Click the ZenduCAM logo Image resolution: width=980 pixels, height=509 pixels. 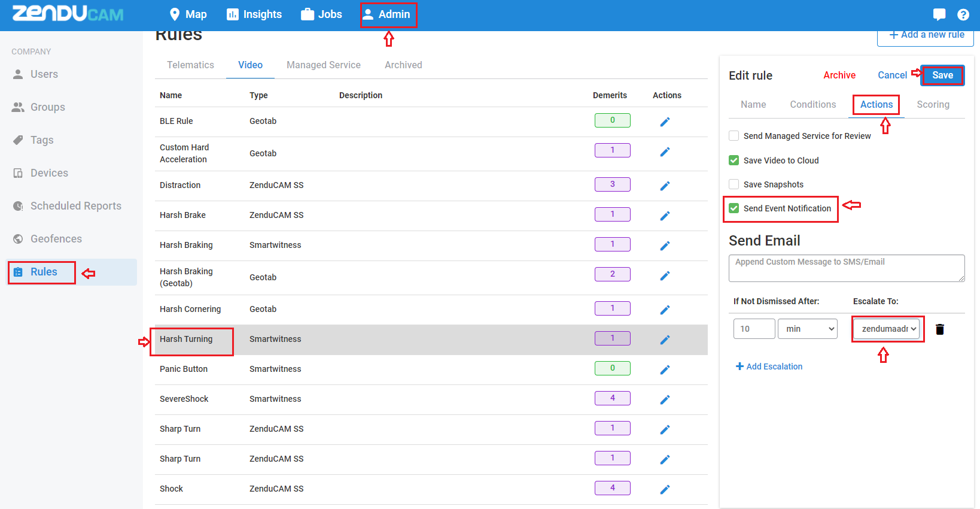pos(68,14)
